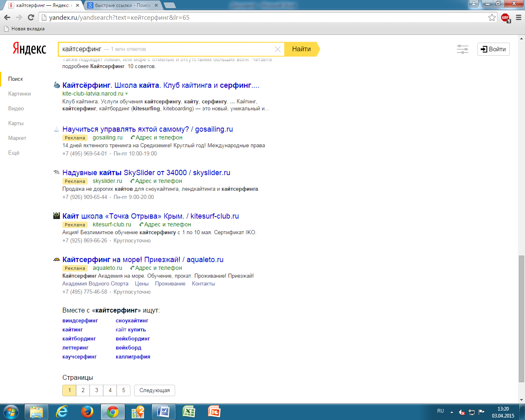The image size is (525, 420).
Task: Click the favicon beside the skyslider.ru ad
Action: tap(57, 172)
